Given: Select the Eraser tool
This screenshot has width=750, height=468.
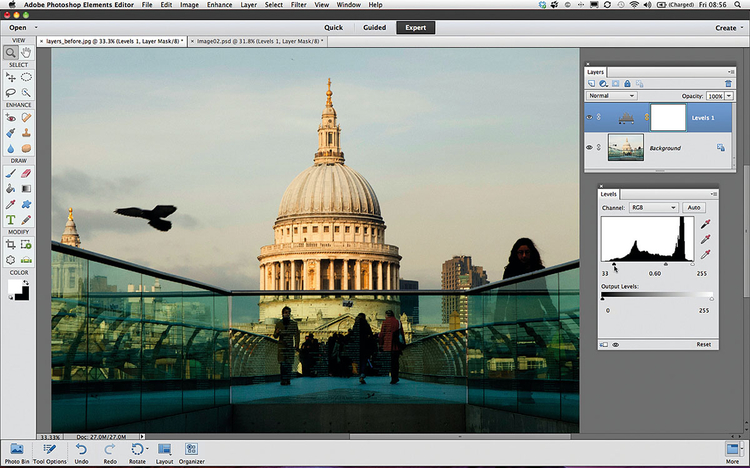Looking at the screenshot, I should point(26,174).
